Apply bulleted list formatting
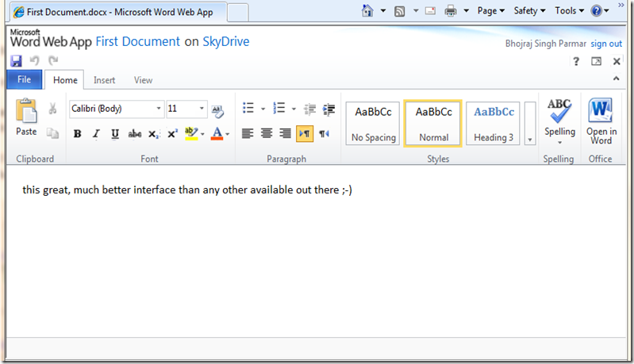The image size is (634, 364). click(x=248, y=109)
